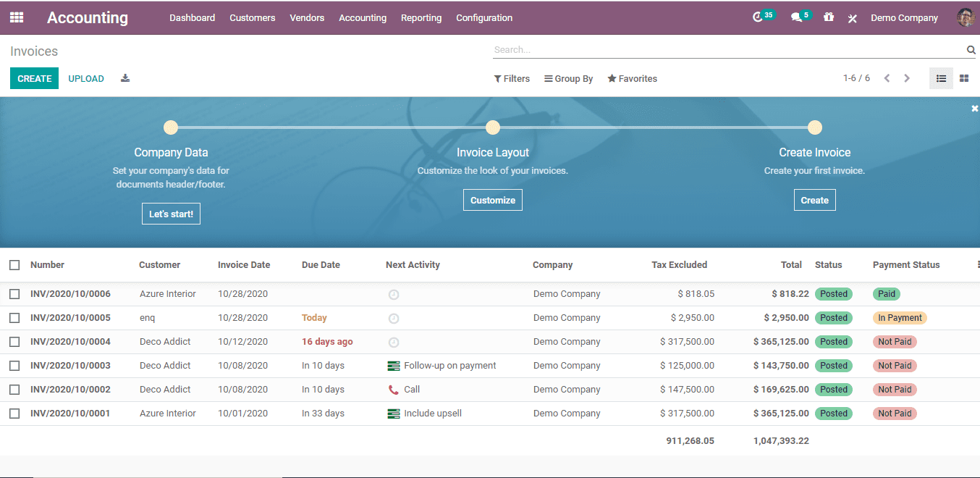Switch to Kanban view icon

(x=964, y=78)
